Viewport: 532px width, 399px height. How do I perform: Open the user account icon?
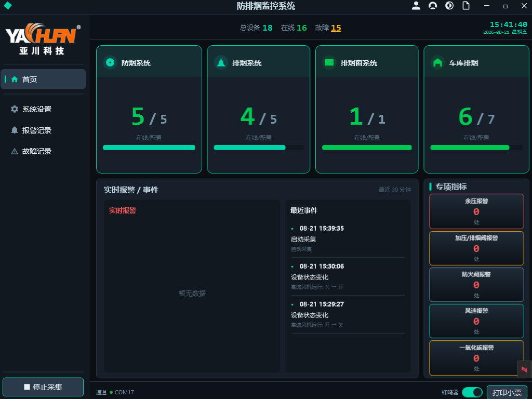(416, 5)
